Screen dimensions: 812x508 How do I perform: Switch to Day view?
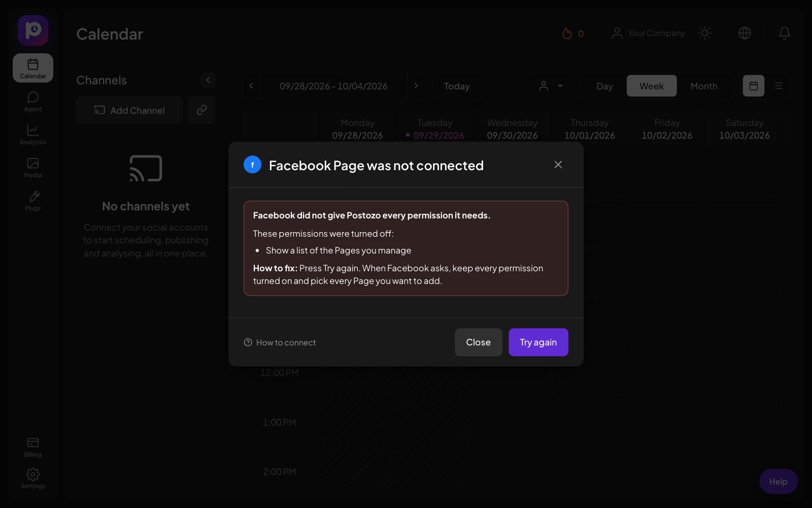pyautogui.click(x=604, y=86)
